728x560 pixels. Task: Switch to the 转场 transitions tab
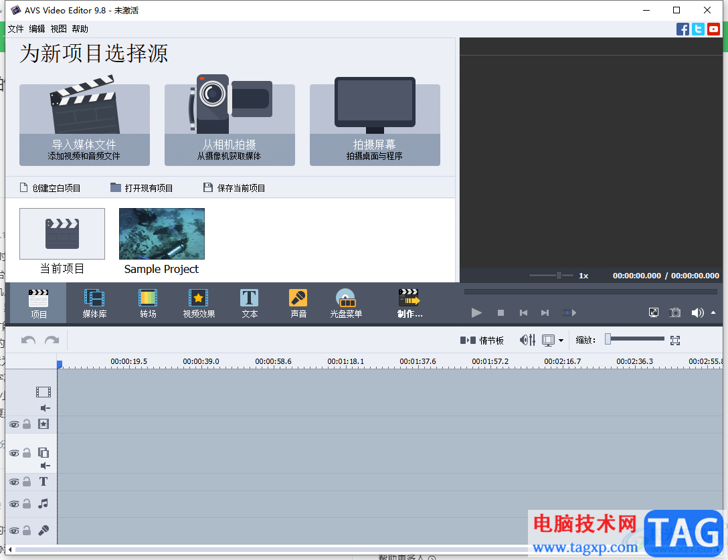coord(148,303)
